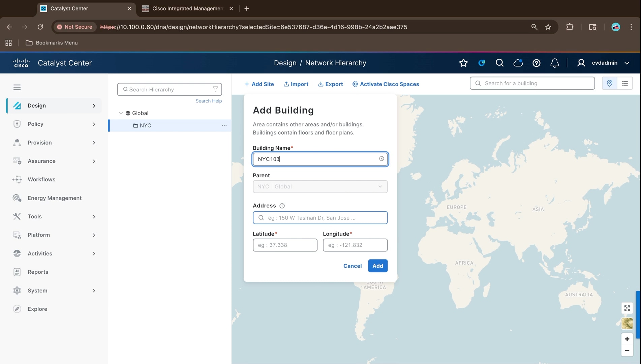Open the hamburger navigation menu
This screenshot has width=641, height=364.
(17, 87)
